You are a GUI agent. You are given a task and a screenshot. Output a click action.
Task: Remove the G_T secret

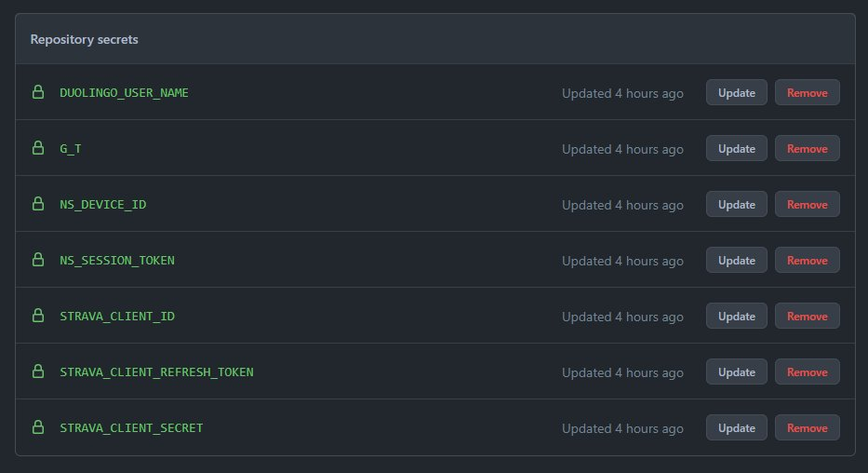(x=807, y=148)
